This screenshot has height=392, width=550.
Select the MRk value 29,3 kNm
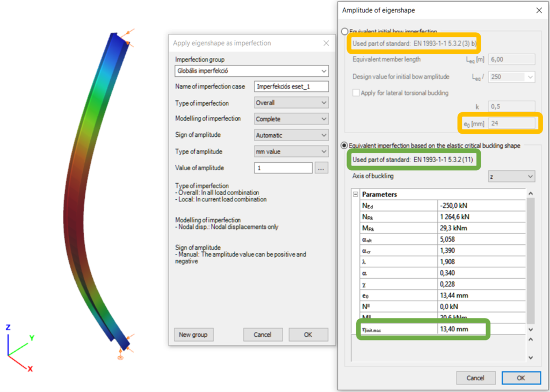pos(482,228)
